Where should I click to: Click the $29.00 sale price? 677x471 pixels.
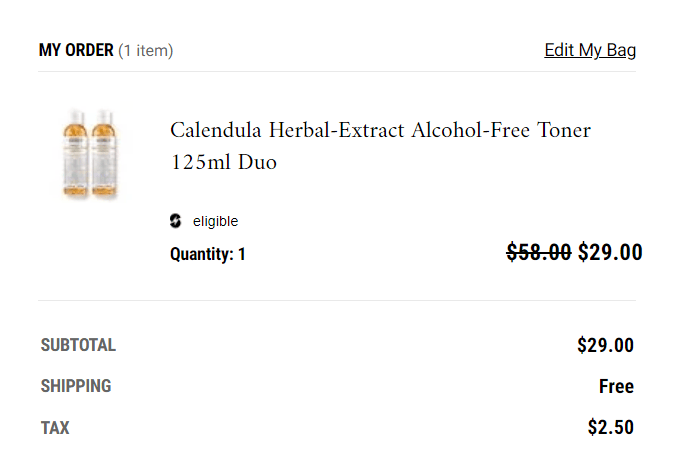coord(610,252)
